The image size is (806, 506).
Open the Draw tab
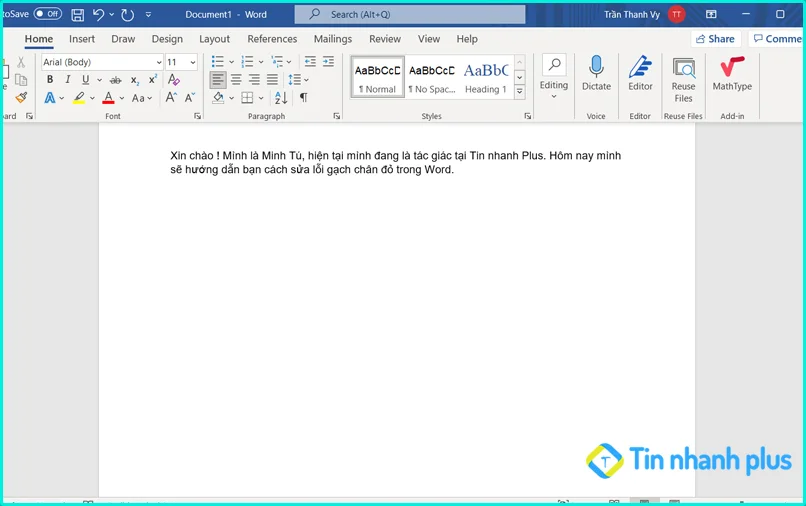pos(123,39)
